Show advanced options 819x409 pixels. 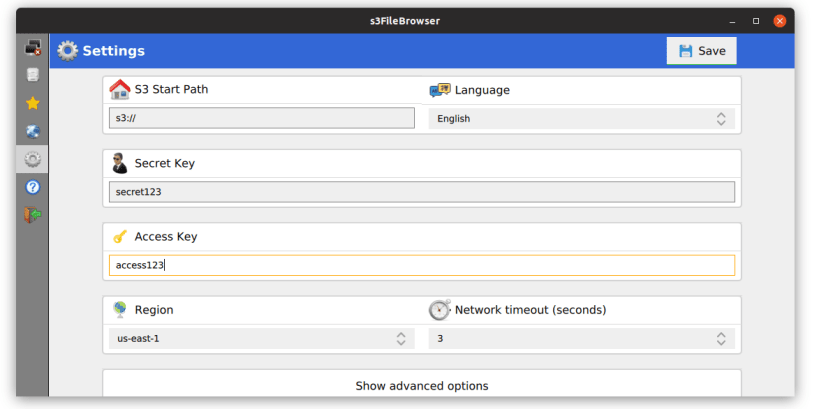(x=421, y=386)
